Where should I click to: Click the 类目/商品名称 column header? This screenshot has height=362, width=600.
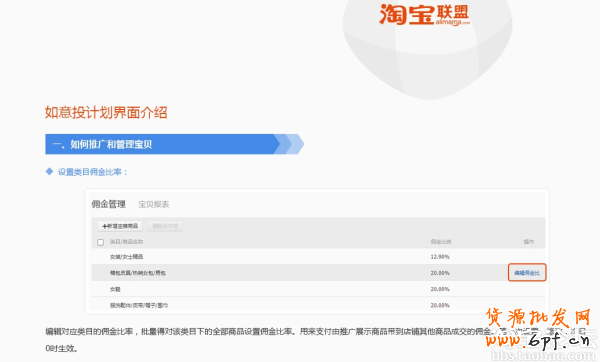tap(127, 242)
